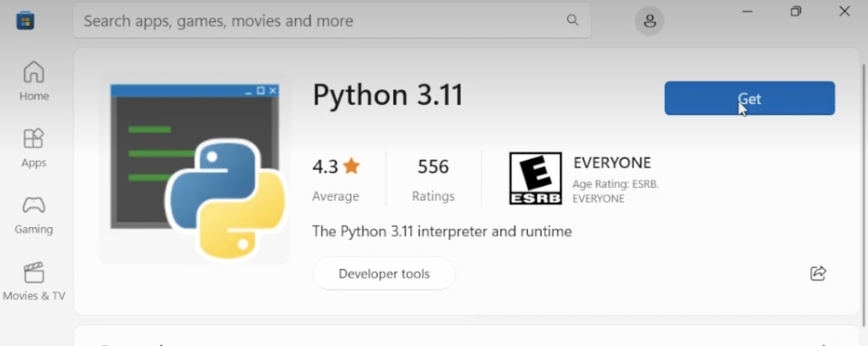The image size is (868, 346).
Task: Click the Python 3.11 app logo image
Action: 195,169
